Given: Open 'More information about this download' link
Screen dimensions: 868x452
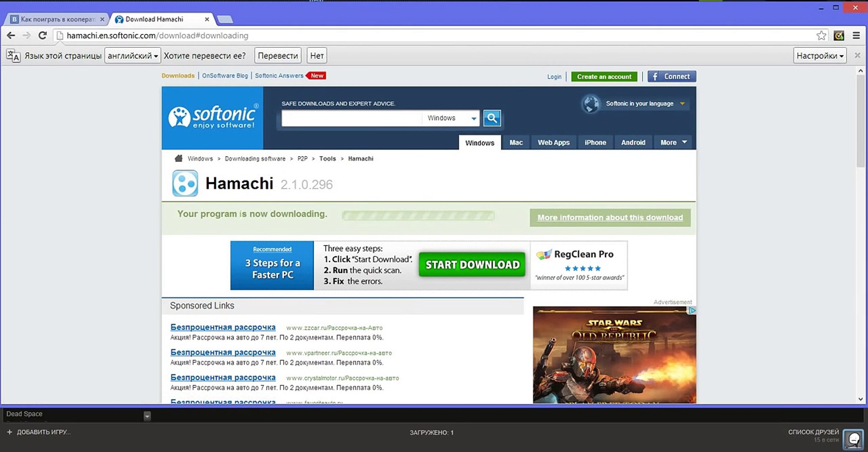Looking at the screenshot, I should click(x=610, y=218).
